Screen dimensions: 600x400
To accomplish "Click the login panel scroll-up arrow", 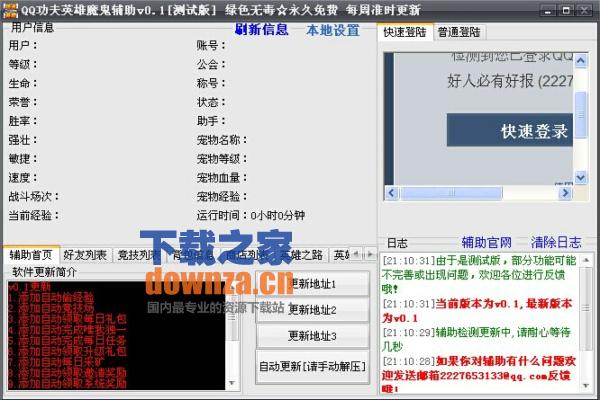I will 581,61.
